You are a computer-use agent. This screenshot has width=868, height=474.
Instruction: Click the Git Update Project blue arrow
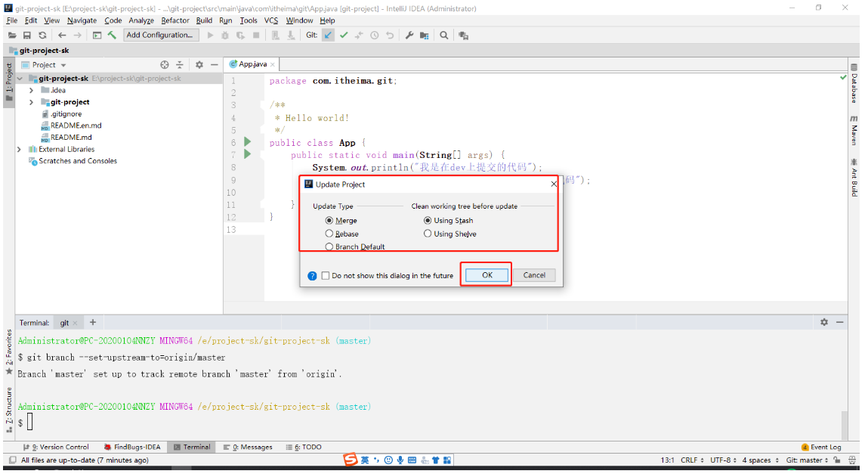coord(329,36)
